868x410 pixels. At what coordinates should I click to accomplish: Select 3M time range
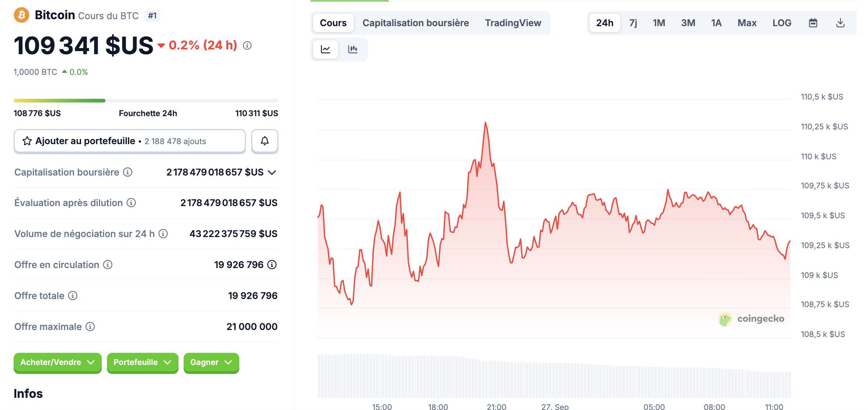click(688, 23)
